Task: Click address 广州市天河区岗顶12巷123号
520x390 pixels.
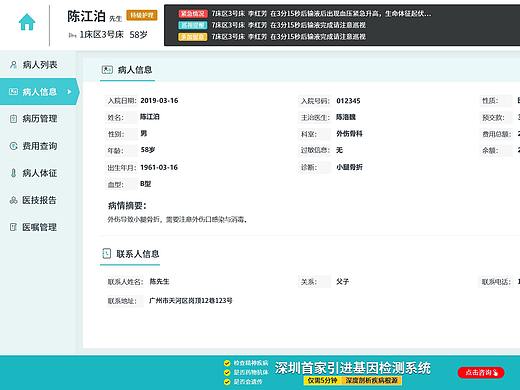Action: (x=191, y=301)
